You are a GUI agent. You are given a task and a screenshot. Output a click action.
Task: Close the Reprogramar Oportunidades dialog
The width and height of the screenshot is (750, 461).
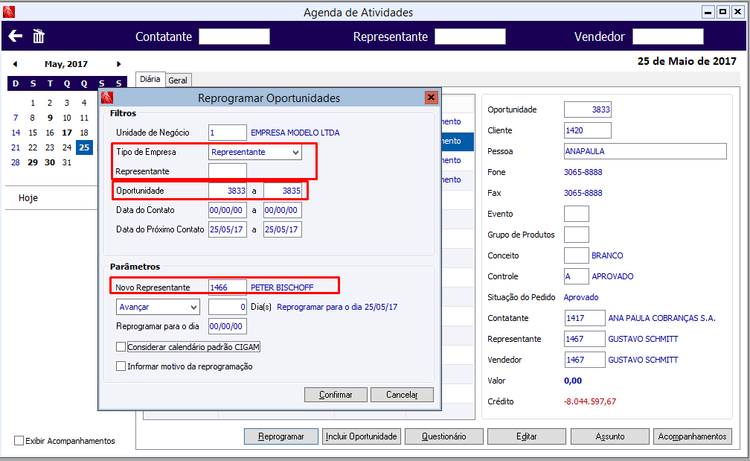431,98
